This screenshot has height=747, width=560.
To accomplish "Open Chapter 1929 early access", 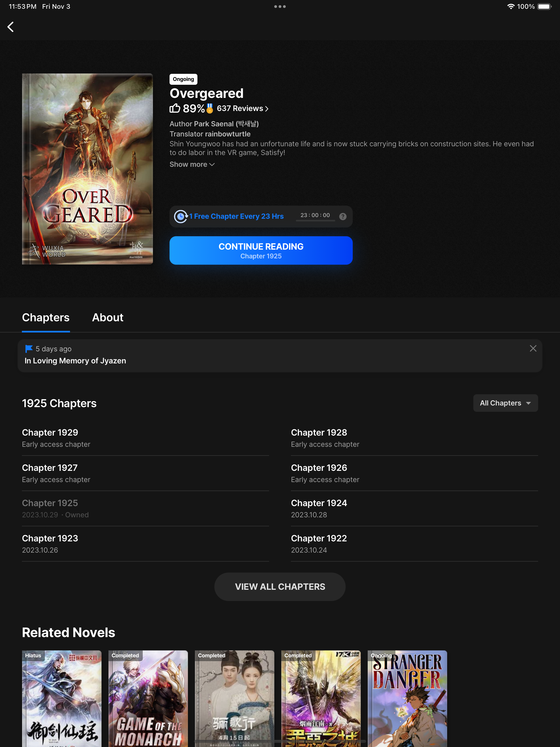I will 145,438.
